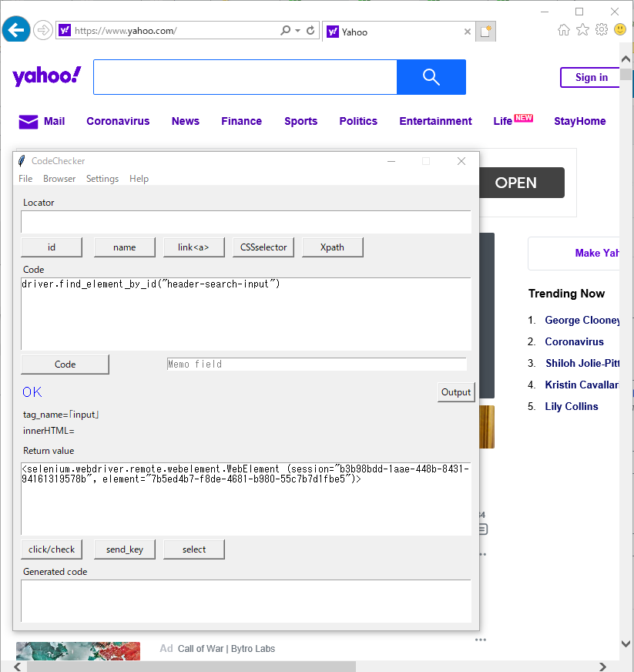634x672 pixels.
Task: Click the click/check button
Action: pyautogui.click(x=52, y=549)
